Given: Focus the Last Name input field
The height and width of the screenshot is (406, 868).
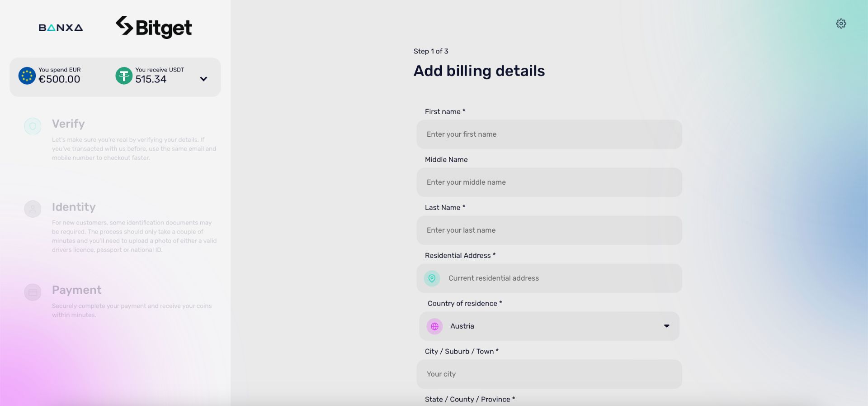Looking at the screenshot, I should 549,230.
